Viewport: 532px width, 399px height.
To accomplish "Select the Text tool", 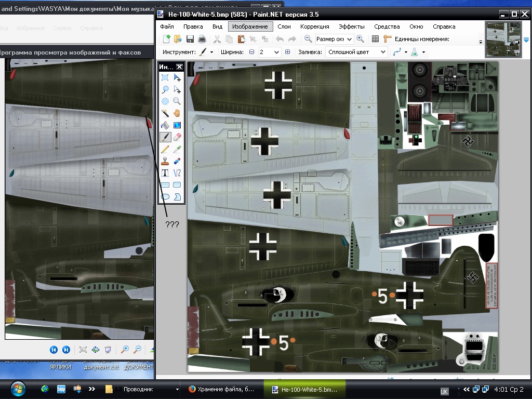I will 165,173.
